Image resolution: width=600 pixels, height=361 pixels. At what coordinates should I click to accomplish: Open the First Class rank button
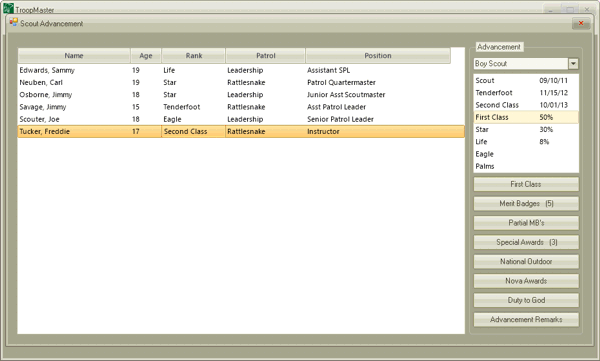[x=526, y=184]
